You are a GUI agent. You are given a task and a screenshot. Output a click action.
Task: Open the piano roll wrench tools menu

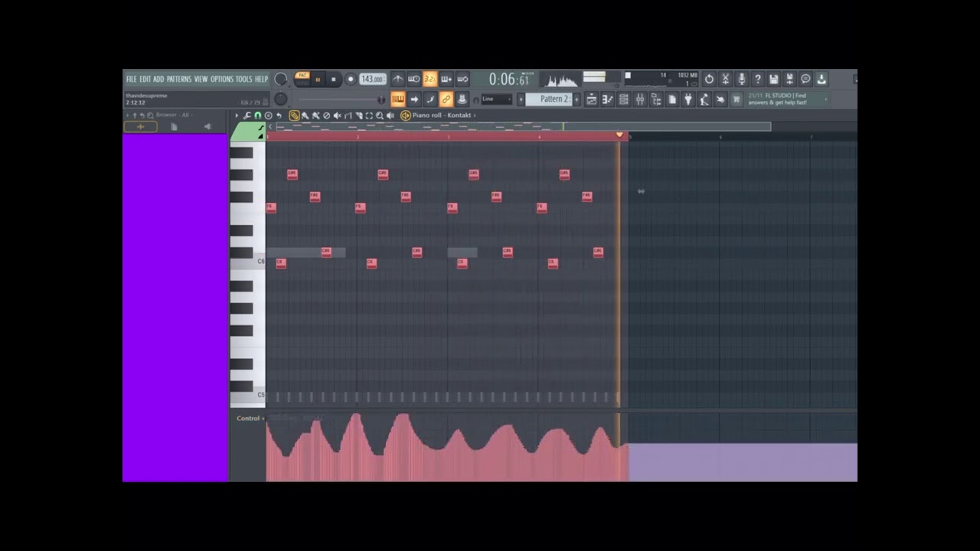pyautogui.click(x=247, y=116)
